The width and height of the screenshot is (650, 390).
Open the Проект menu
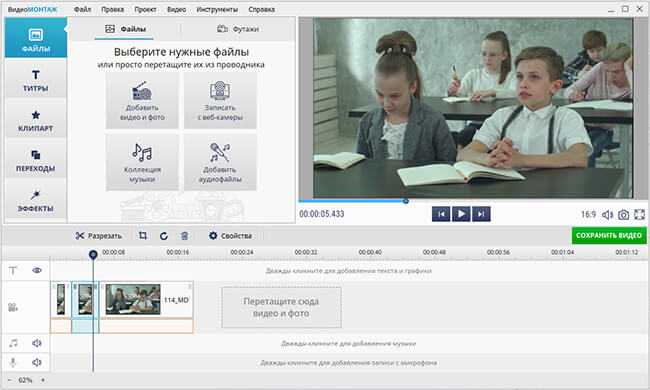[x=145, y=9]
